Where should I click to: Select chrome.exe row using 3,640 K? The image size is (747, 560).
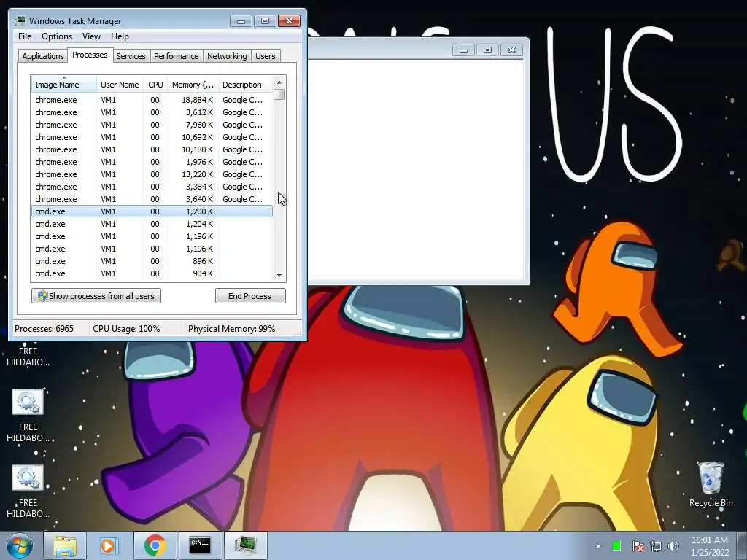pyautogui.click(x=152, y=199)
